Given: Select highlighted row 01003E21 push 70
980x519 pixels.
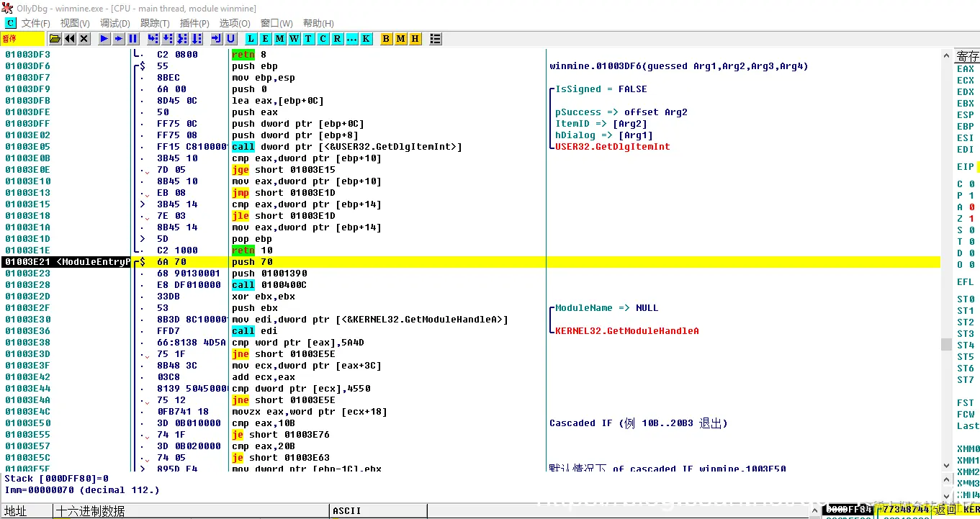Looking at the screenshot, I should coord(470,262).
